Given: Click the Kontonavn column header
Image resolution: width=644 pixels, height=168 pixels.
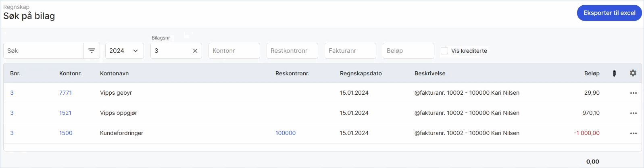Looking at the screenshot, I should (115, 73).
